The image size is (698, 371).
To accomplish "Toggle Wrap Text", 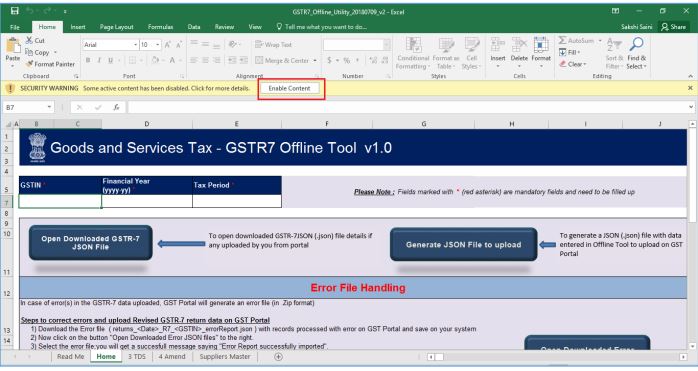I will [x=273, y=45].
